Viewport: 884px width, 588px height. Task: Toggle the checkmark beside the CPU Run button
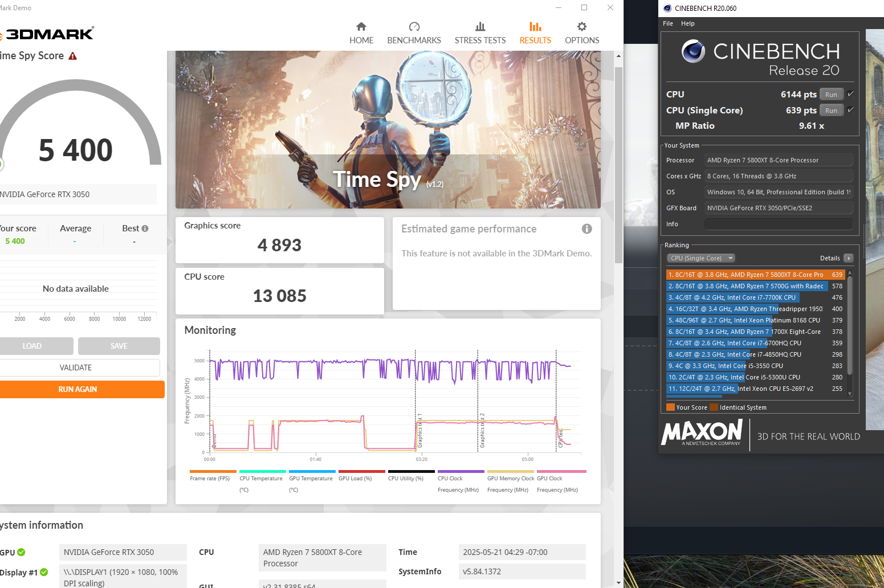pos(850,94)
